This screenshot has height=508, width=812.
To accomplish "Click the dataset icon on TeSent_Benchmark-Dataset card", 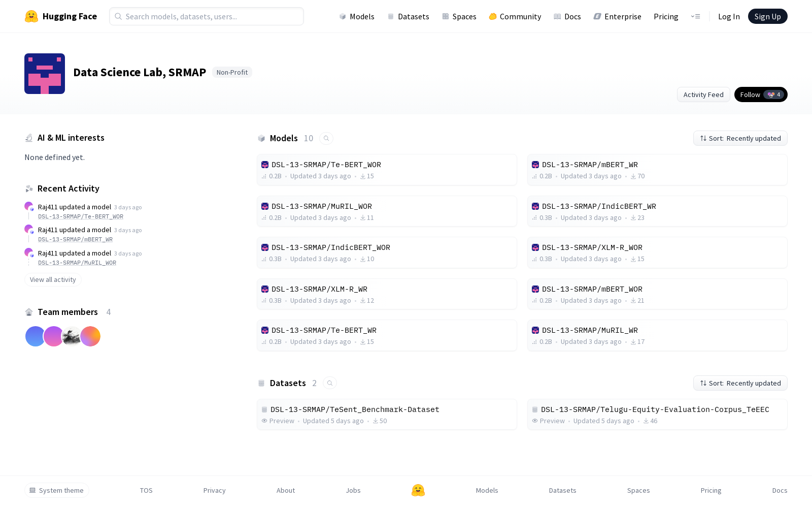I will pyautogui.click(x=264, y=409).
